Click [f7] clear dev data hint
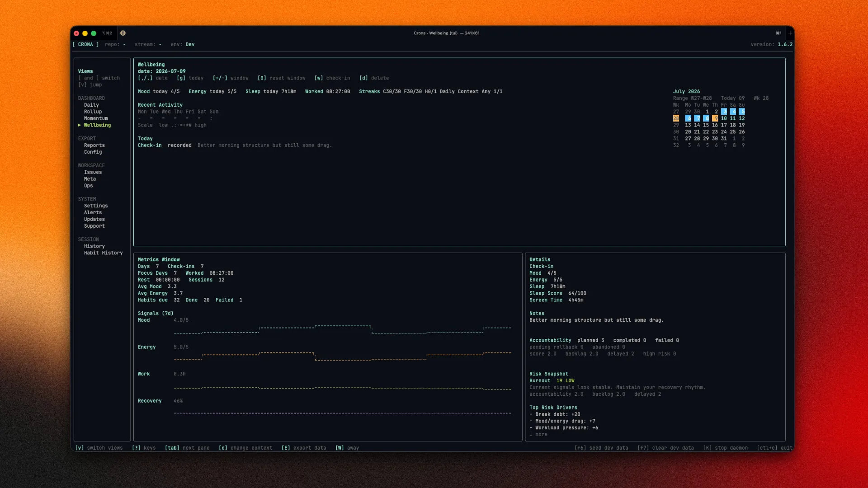This screenshot has height=488, width=868. [x=665, y=448]
